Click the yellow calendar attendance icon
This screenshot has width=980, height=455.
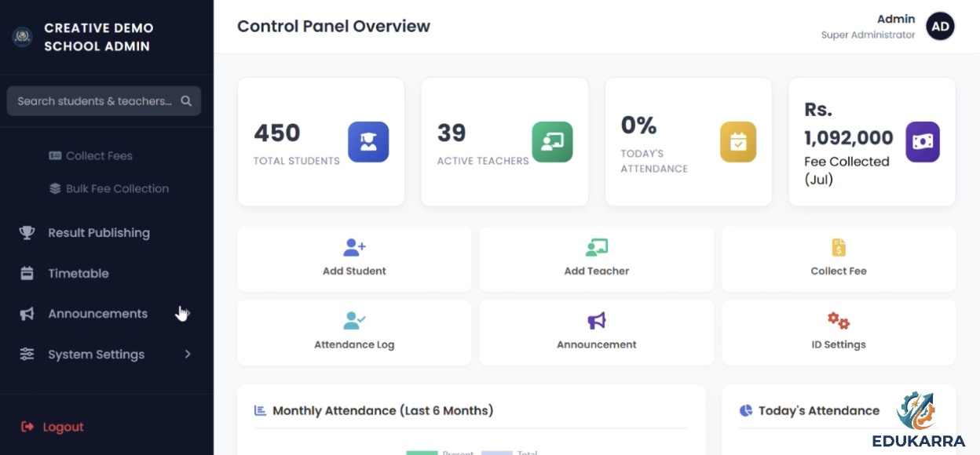click(x=738, y=142)
